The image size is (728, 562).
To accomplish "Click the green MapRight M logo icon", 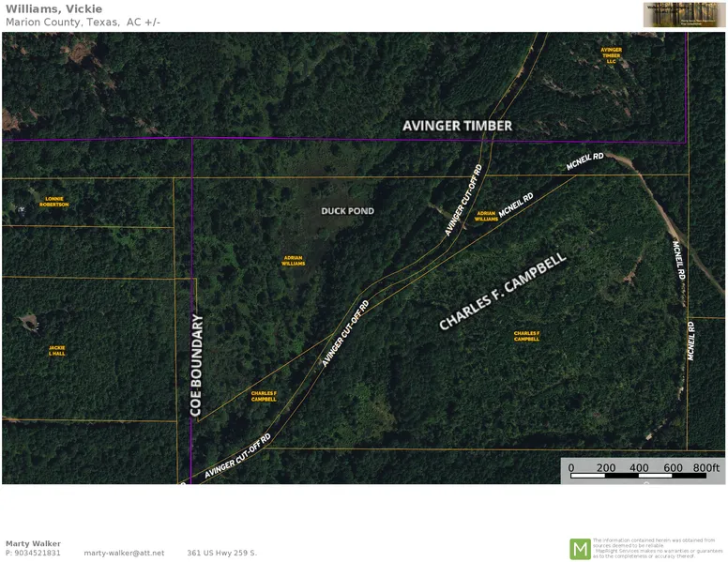I will 581,549.
